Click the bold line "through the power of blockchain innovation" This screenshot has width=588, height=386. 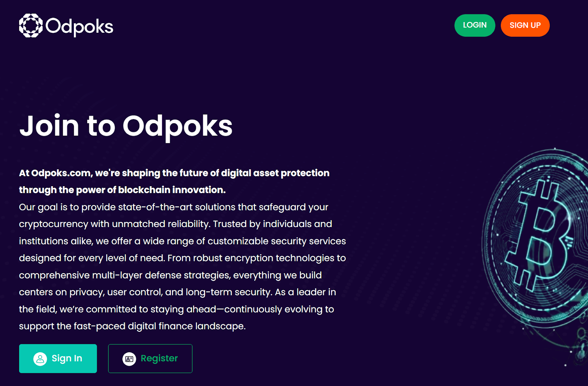[122, 190]
